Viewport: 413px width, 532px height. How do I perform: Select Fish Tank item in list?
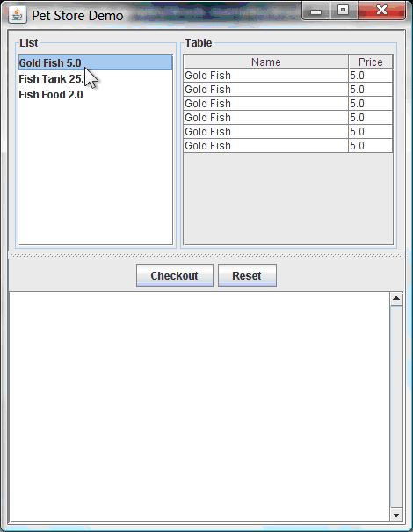point(95,79)
